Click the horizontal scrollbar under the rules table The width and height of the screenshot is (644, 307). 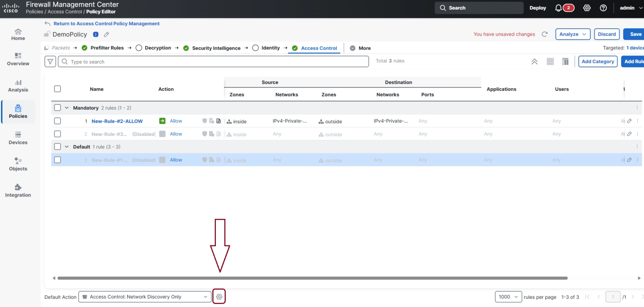[312, 278]
